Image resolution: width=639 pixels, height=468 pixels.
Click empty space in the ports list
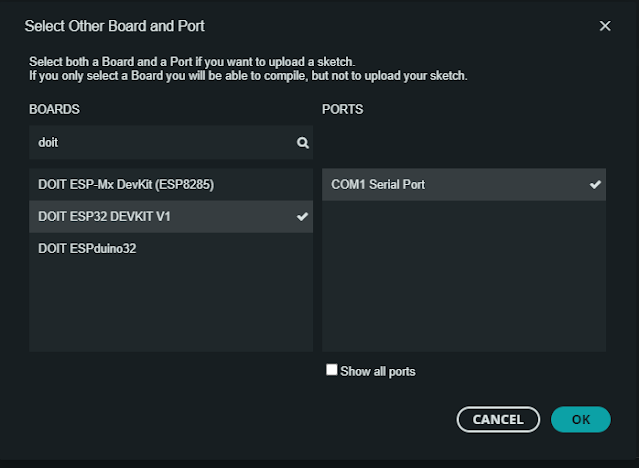click(x=463, y=280)
